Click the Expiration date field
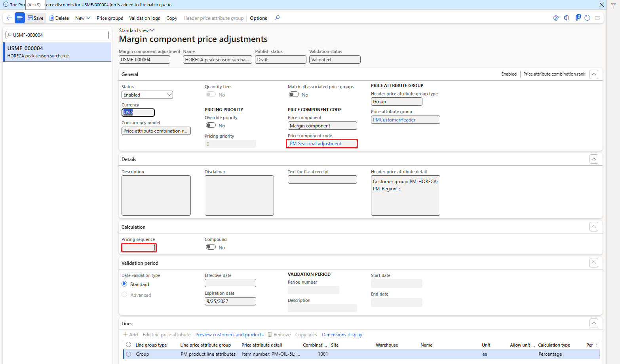Screen dimensions: 620x364 click(x=230, y=301)
